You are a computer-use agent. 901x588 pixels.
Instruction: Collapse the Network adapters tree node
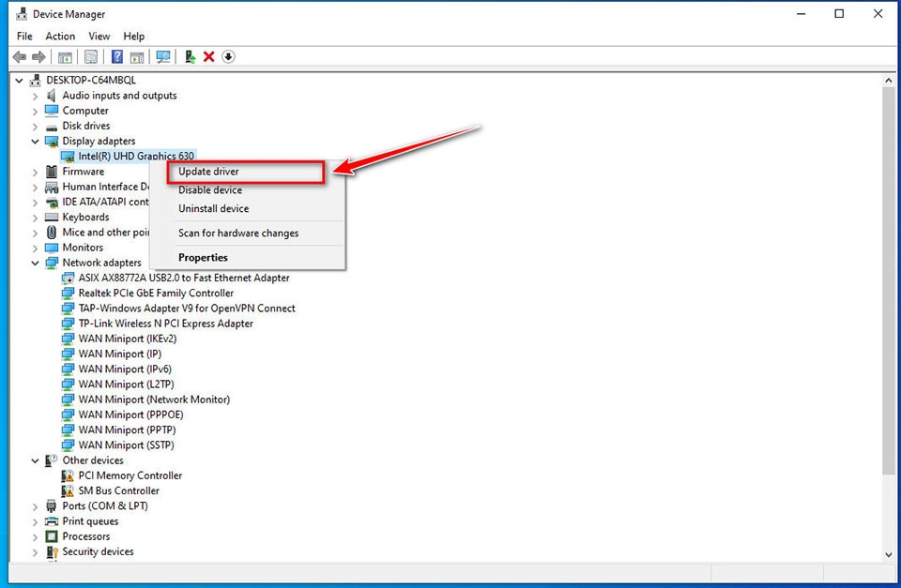(35, 263)
